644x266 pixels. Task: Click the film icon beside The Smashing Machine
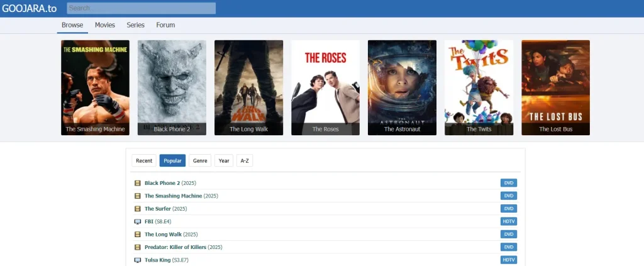(x=138, y=196)
